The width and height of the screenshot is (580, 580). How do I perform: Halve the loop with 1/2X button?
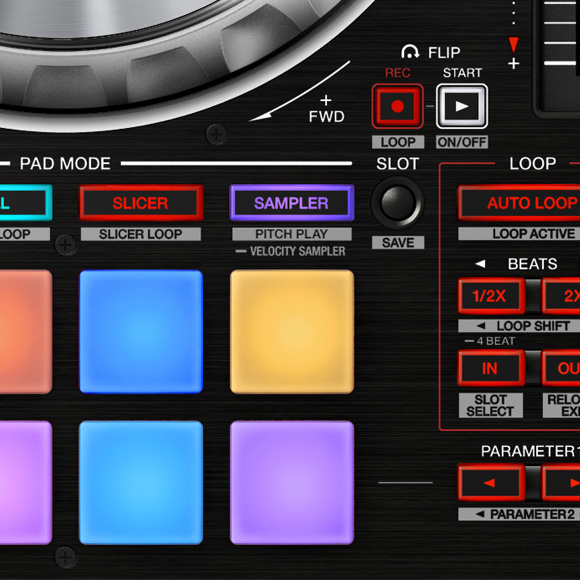coord(491,296)
